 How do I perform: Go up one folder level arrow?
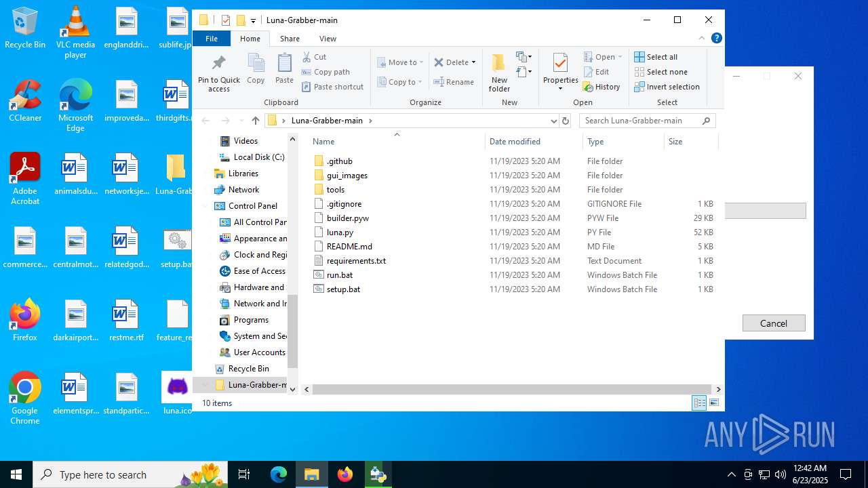(x=255, y=121)
